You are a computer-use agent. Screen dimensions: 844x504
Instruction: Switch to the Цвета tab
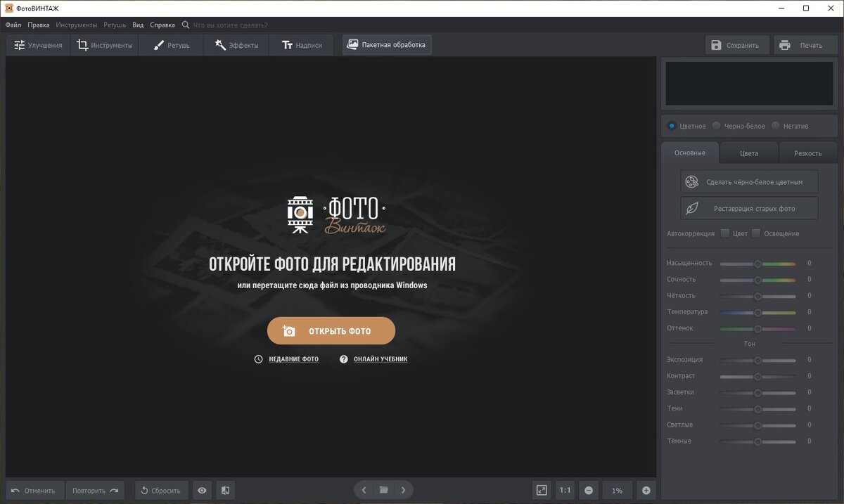[x=749, y=153]
